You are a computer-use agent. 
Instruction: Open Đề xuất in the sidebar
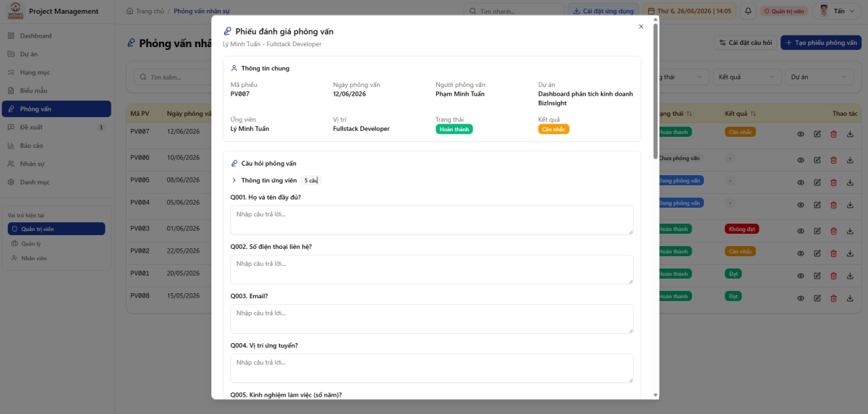(x=56, y=127)
